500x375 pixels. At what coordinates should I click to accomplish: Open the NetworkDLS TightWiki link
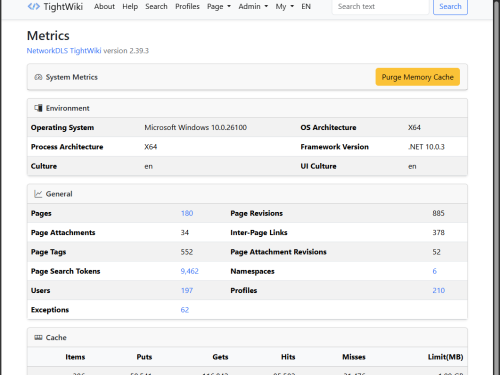(x=64, y=51)
